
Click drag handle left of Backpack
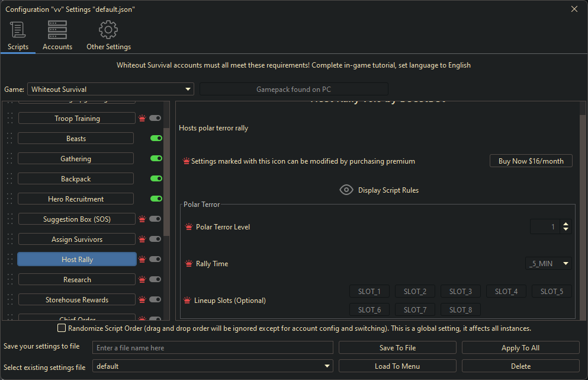[9, 178]
